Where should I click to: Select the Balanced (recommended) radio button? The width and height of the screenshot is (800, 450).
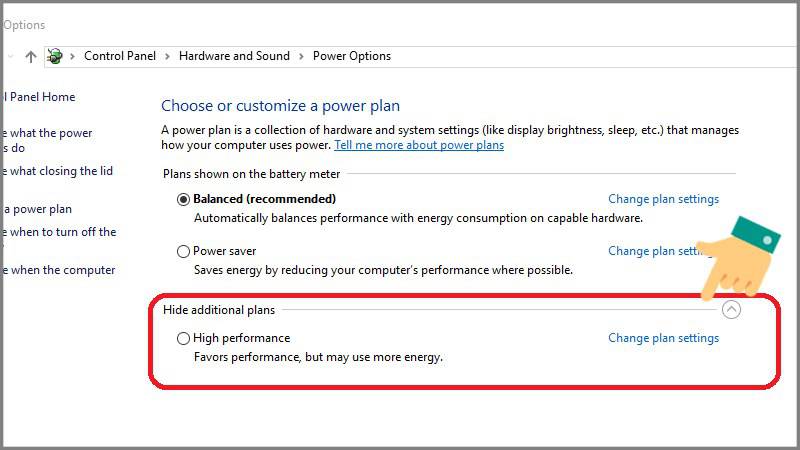point(183,199)
